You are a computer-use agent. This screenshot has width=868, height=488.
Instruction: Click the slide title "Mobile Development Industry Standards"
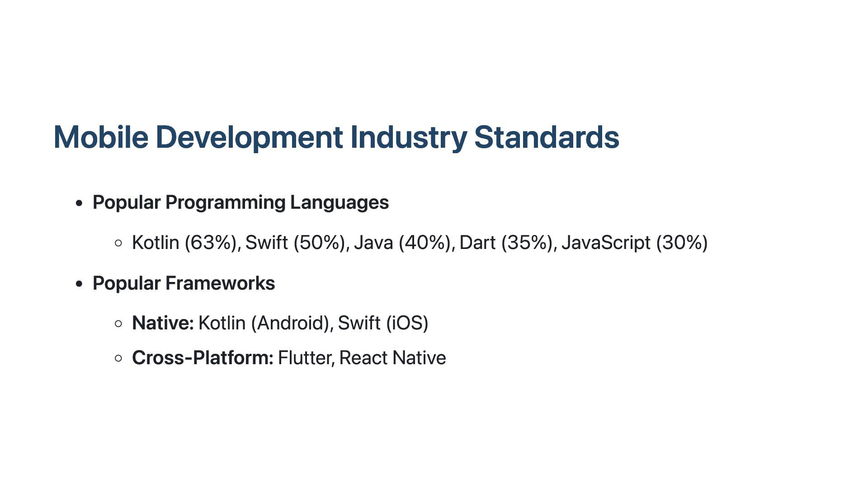tap(336, 137)
